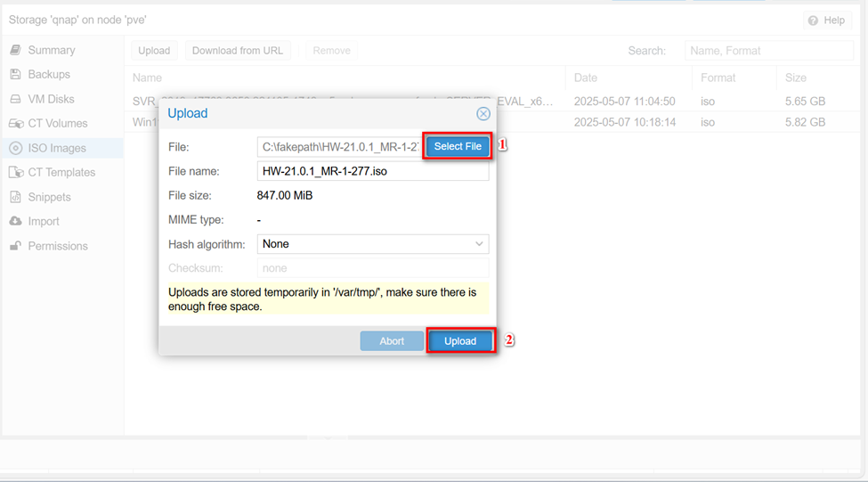This screenshot has width=868, height=482.
Task: Click the ISO Images disc icon
Action: coord(15,149)
